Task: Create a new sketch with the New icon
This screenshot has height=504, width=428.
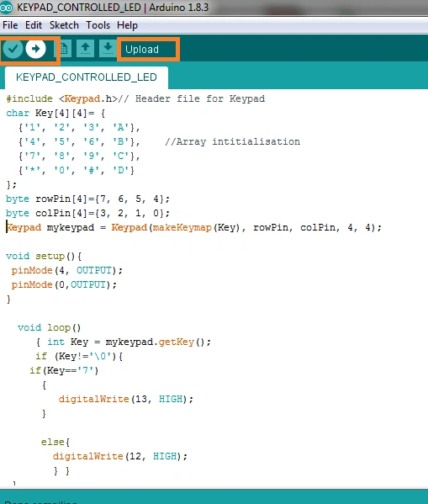Action: [x=64, y=49]
